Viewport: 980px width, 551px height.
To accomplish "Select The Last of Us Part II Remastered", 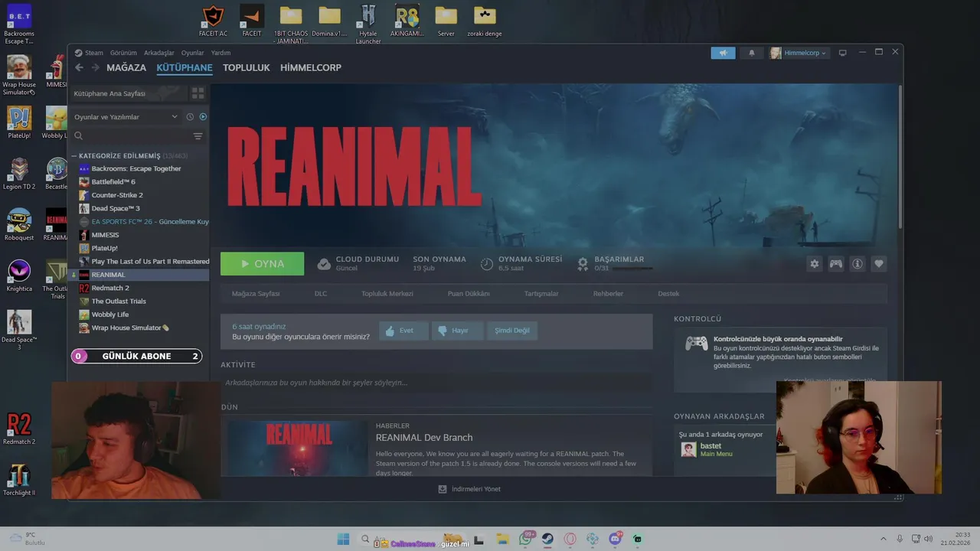I will click(x=139, y=261).
